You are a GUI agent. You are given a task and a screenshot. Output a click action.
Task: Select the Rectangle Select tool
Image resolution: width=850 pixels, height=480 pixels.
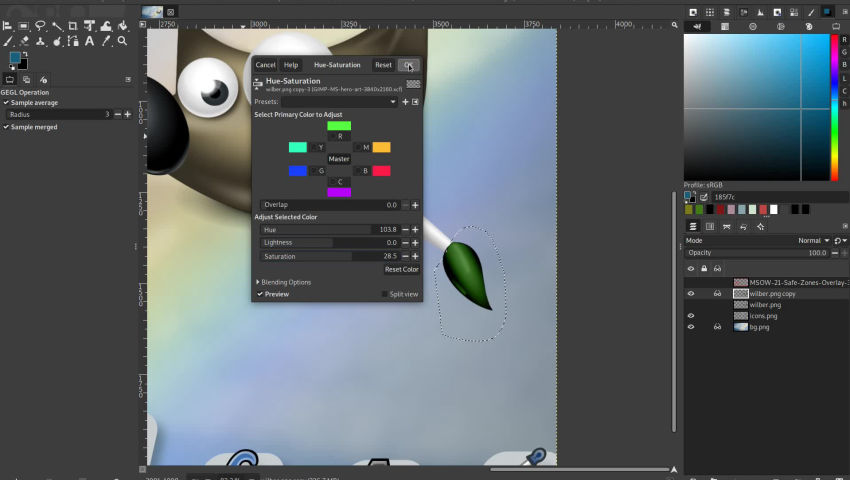24,25
